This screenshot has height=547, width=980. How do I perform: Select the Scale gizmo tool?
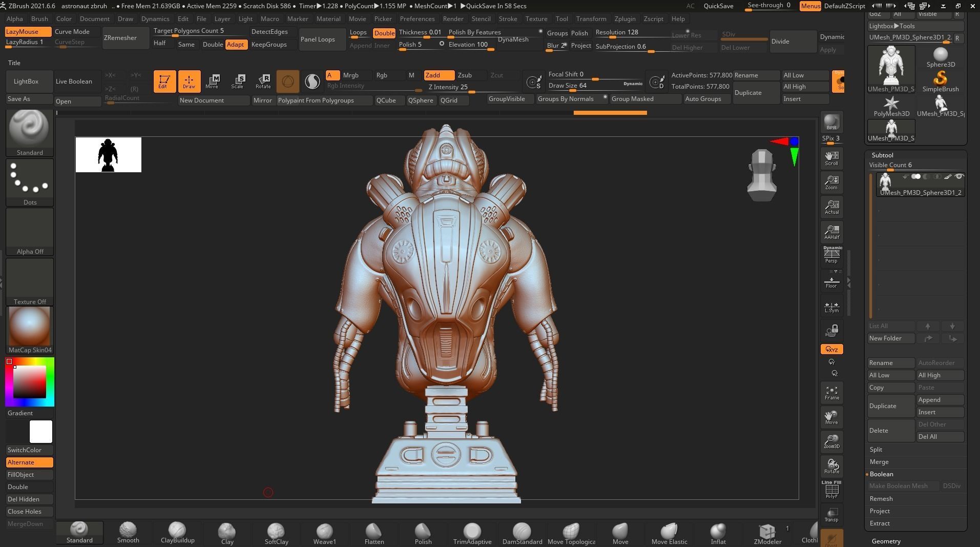pos(238,81)
